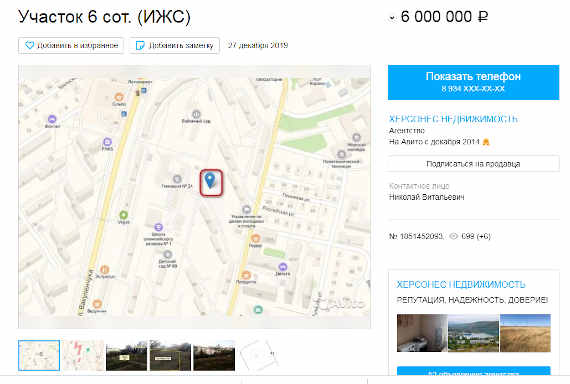Open the sixth thumbnail with the plot plan
This screenshot has width=570, height=384.
(258, 355)
